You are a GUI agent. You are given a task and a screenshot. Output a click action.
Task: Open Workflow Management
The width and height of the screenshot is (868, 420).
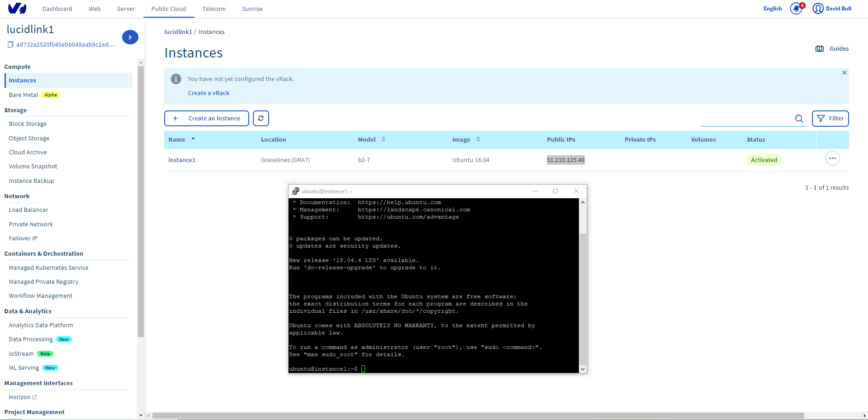click(41, 296)
